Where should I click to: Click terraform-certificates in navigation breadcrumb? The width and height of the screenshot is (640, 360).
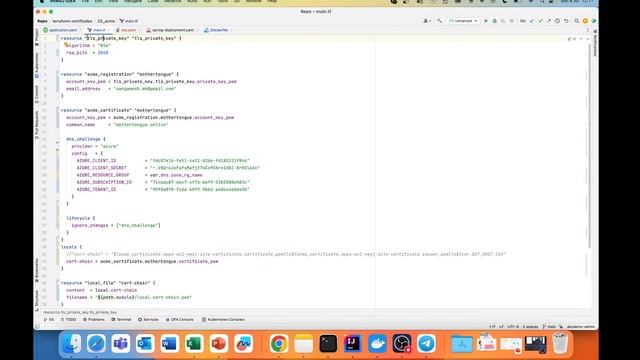click(x=72, y=21)
